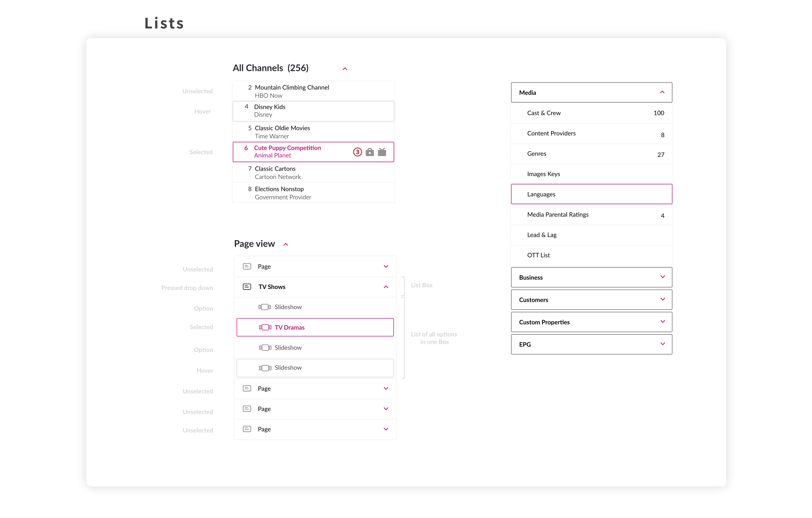Collapse the All Channels list chevron
Viewport: 812px width, 518px height.
point(345,69)
